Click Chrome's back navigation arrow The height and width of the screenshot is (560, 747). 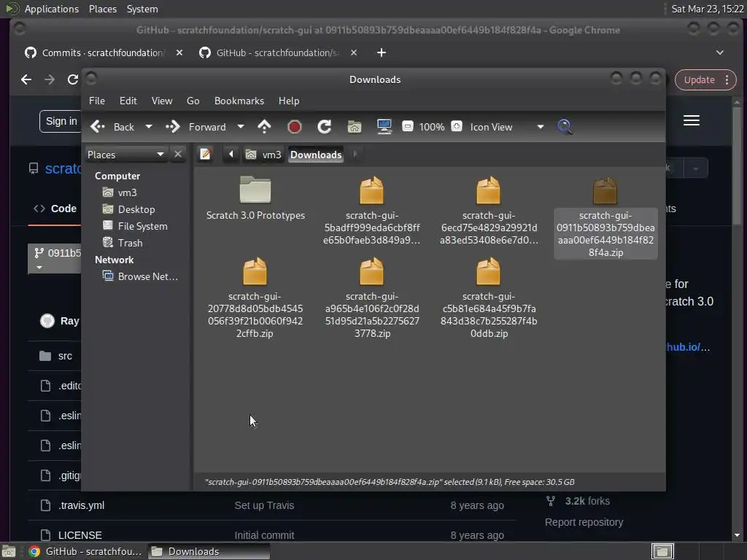pos(26,79)
